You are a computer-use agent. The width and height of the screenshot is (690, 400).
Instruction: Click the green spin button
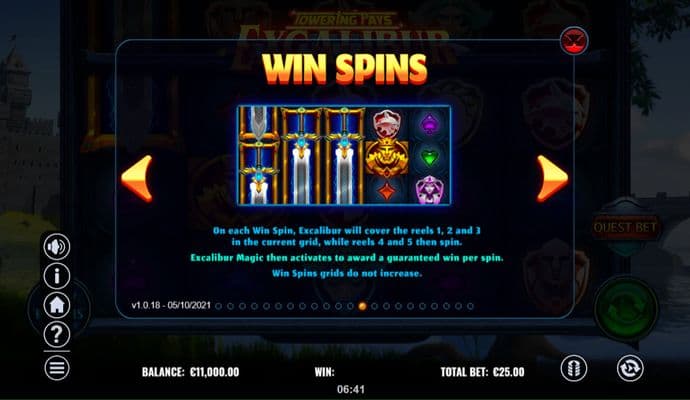(626, 308)
